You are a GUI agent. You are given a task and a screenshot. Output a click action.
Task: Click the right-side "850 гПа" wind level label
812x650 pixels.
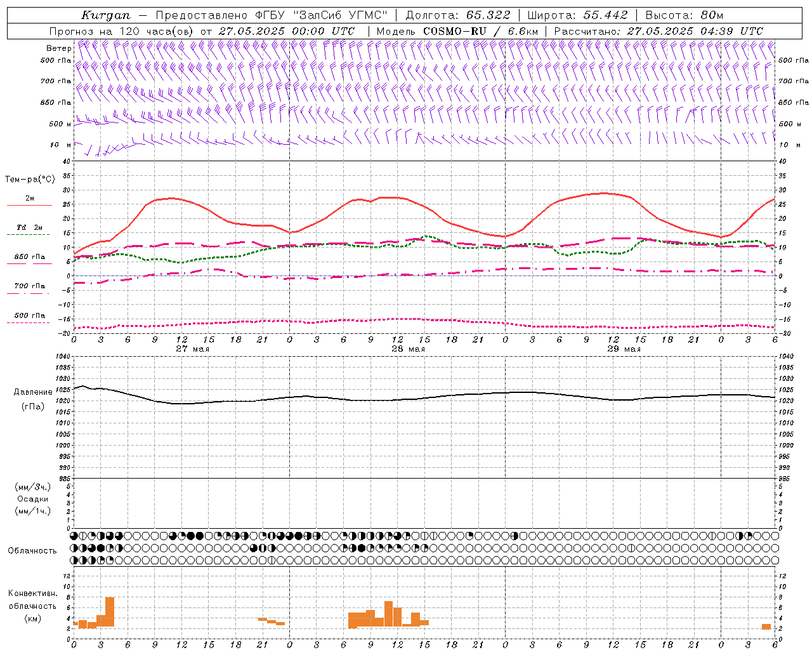[x=793, y=102]
